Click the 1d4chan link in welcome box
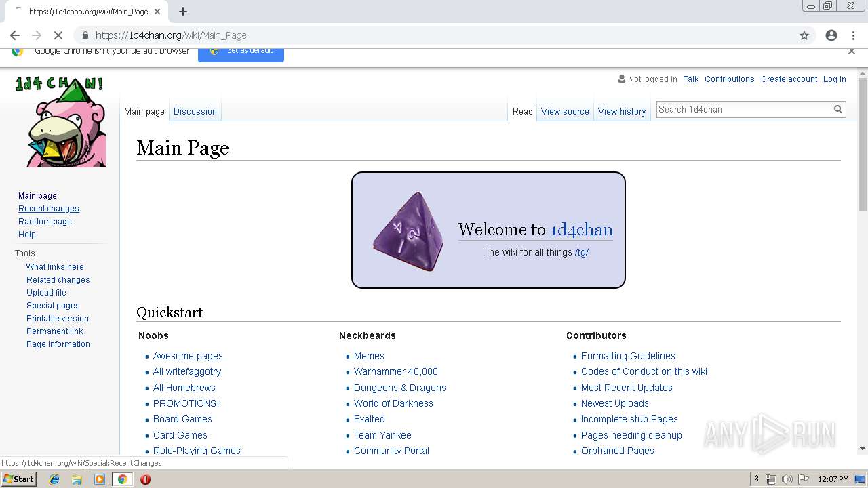The height and width of the screenshot is (488, 868). [581, 230]
